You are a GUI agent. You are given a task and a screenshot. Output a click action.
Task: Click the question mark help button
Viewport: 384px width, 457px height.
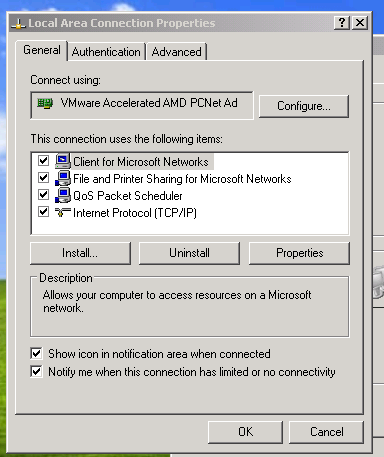(x=342, y=23)
